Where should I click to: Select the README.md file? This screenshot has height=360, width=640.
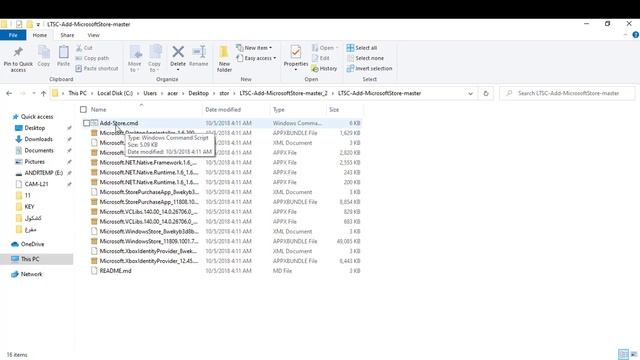pyautogui.click(x=116, y=271)
